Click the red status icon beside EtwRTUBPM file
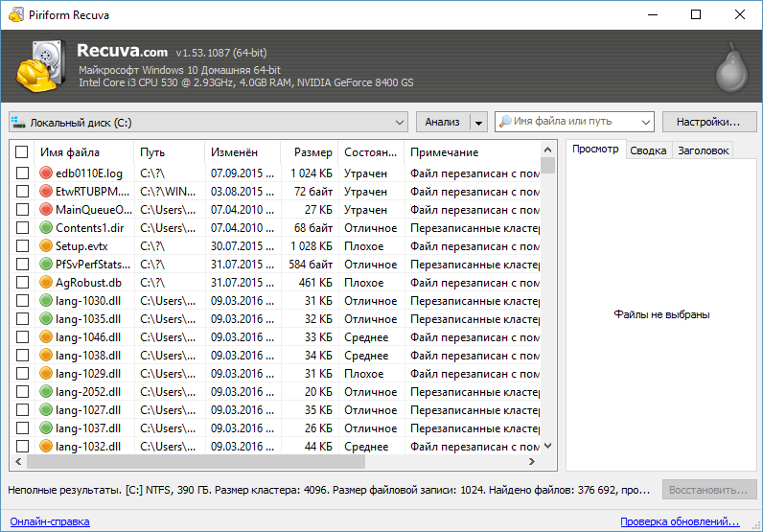Image resolution: width=763 pixels, height=532 pixels. (x=46, y=192)
